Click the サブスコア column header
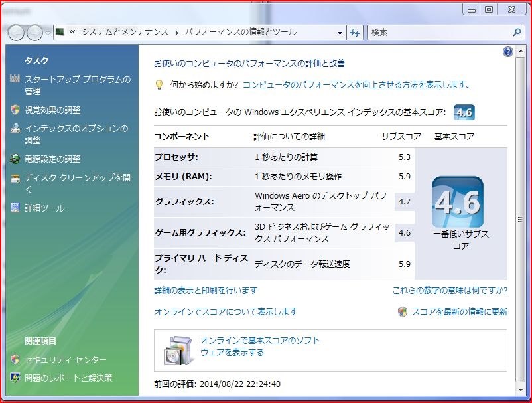532x403 pixels. (401, 137)
